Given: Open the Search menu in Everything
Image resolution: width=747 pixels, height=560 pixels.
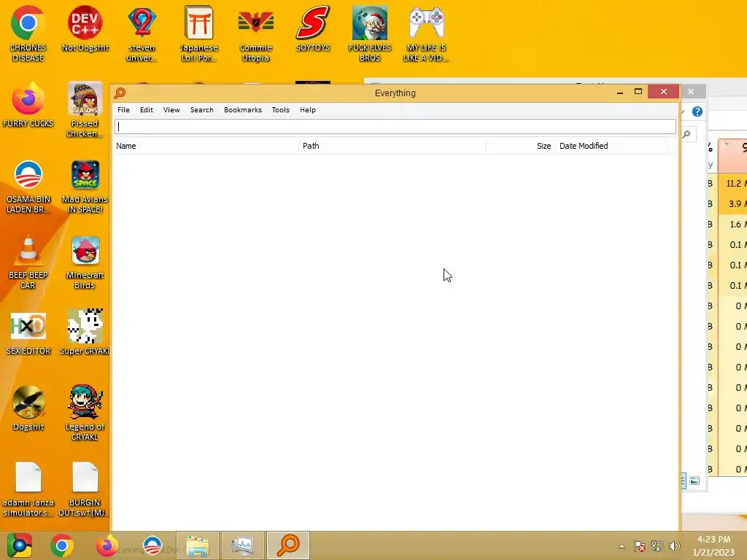Looking at the screenshot, I should [201, 110].
